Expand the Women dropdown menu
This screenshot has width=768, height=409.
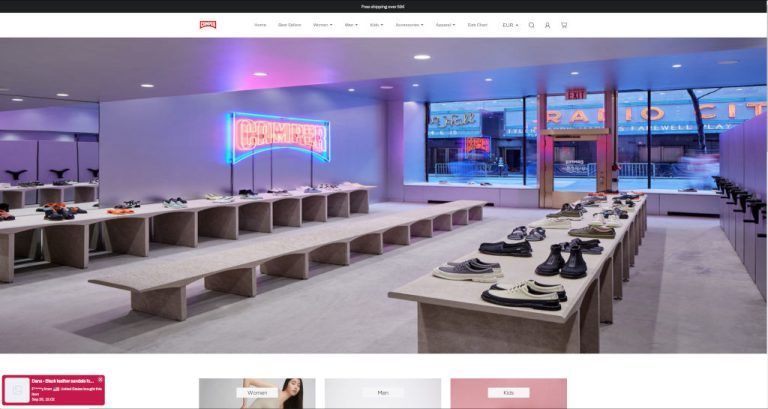(322, 25)
